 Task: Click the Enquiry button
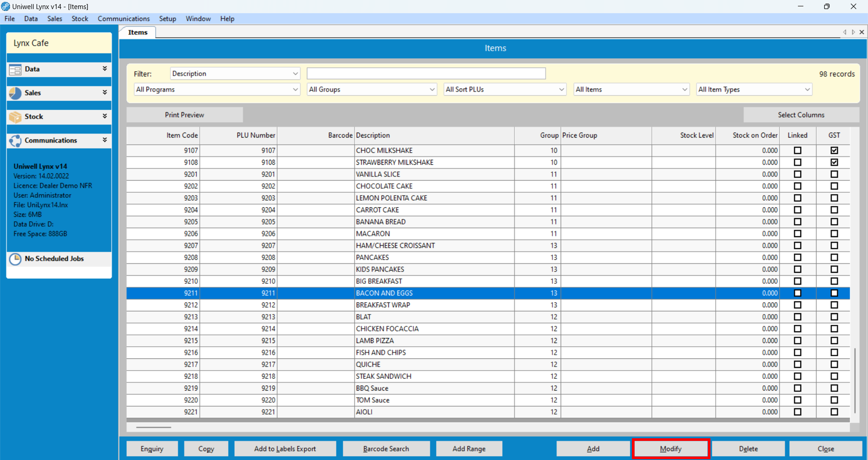point(152,449)
